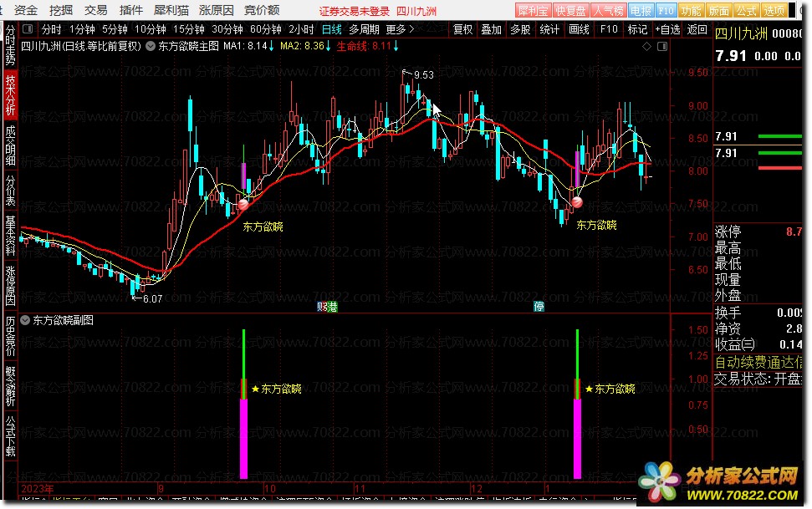Viewport: 812px width, 509px height.
Task: Click the second red ball signal marker near January
Action: (x=577, y=202)
